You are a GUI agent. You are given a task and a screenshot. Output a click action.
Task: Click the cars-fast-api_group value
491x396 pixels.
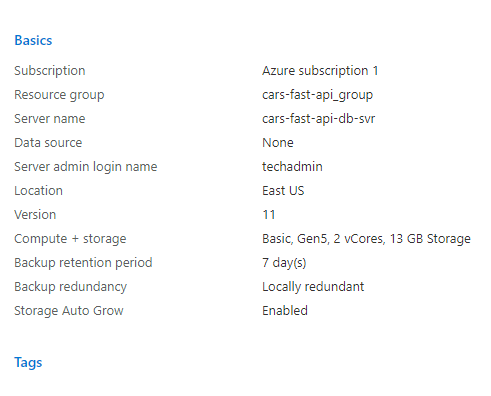coord(317,95)
